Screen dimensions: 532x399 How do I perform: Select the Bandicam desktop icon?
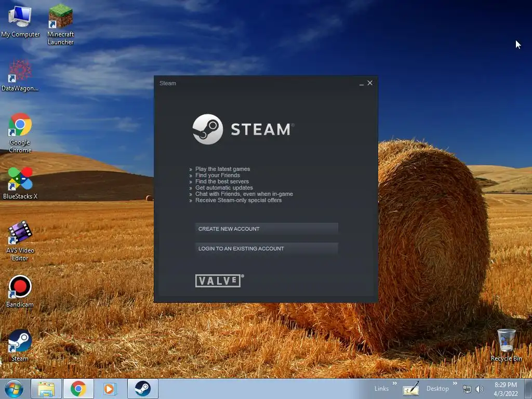click(x=20, y=291)
